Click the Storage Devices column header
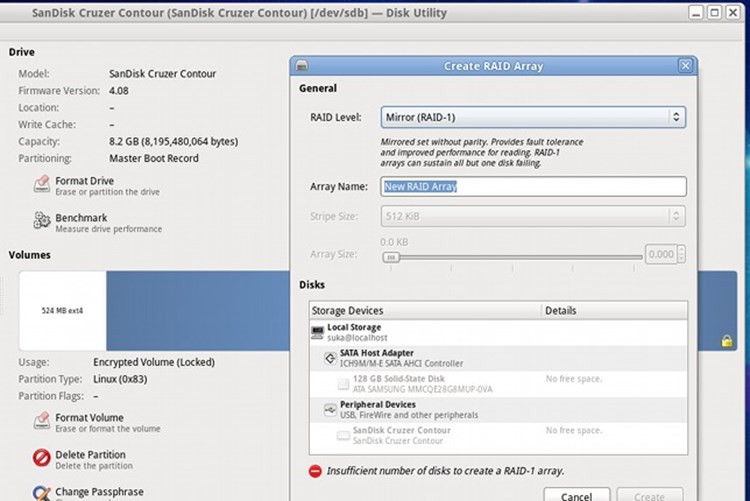Screen dimensions: 750x501 425,311
